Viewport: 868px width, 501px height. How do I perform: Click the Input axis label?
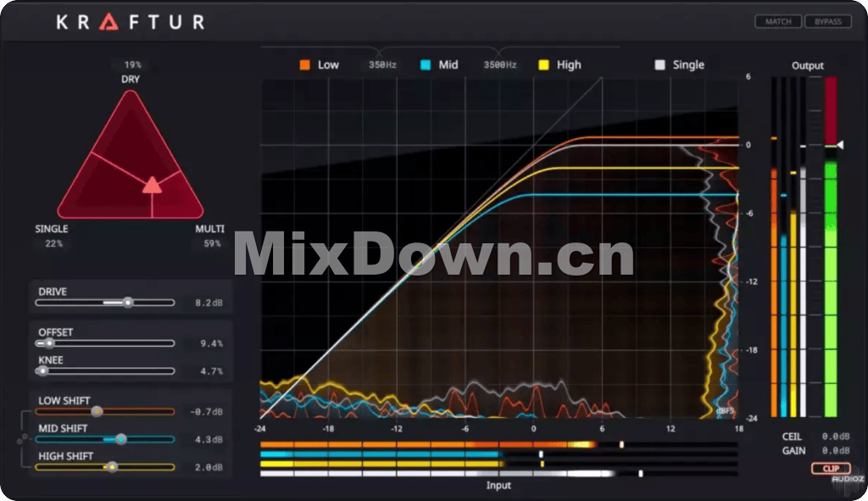[498, 486]
